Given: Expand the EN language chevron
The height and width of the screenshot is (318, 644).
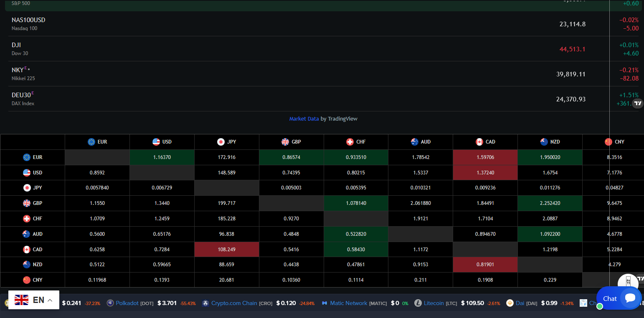Looking at the screenshot, I should [50, 300].
